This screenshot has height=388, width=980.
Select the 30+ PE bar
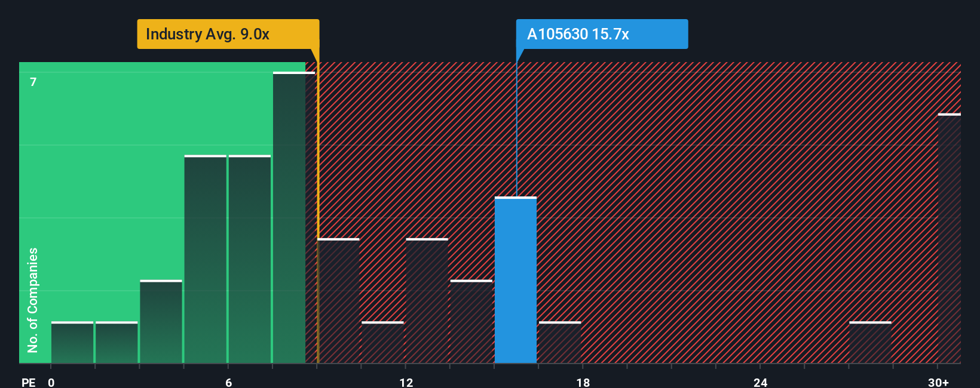[950, 238]
